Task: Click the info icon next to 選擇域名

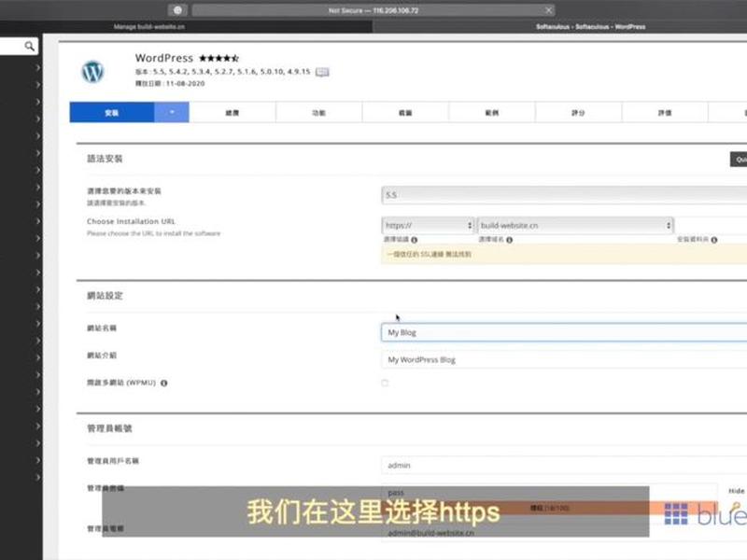Action: click(x=509, y=240)
